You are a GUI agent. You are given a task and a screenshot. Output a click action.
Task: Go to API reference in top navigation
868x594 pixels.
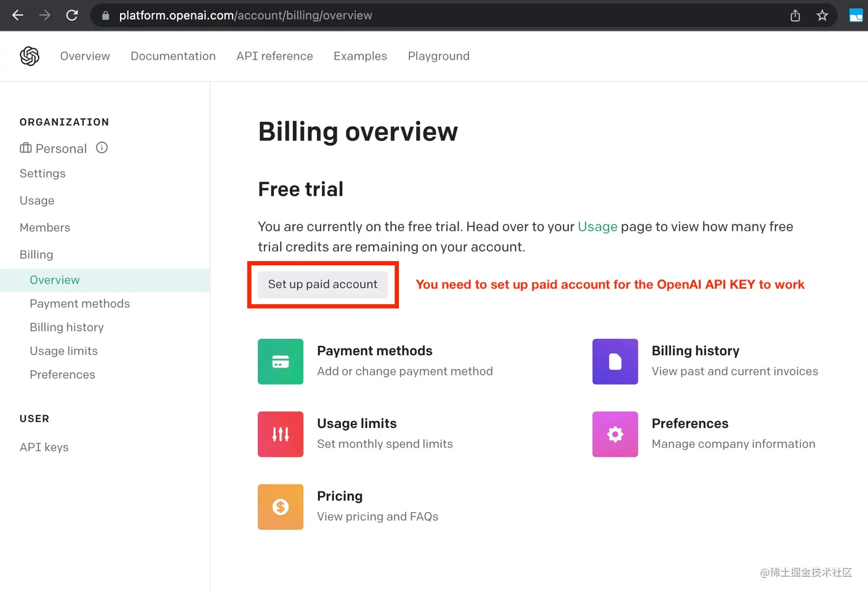pyautogui.click(x=275, y=56)
